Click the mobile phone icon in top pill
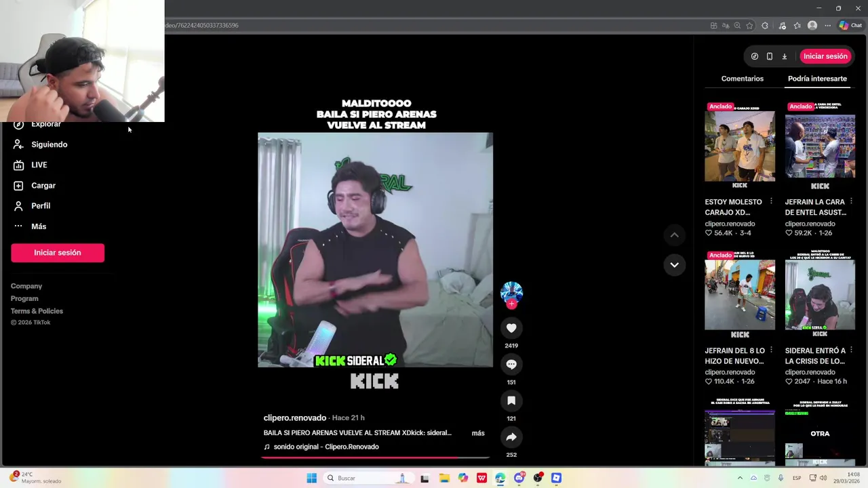The height and width of the screenshot is (488, 868). point(769,56)
